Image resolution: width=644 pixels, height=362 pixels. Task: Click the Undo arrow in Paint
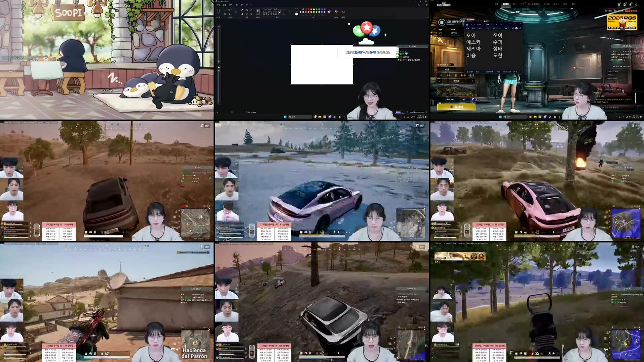[247, 5]
